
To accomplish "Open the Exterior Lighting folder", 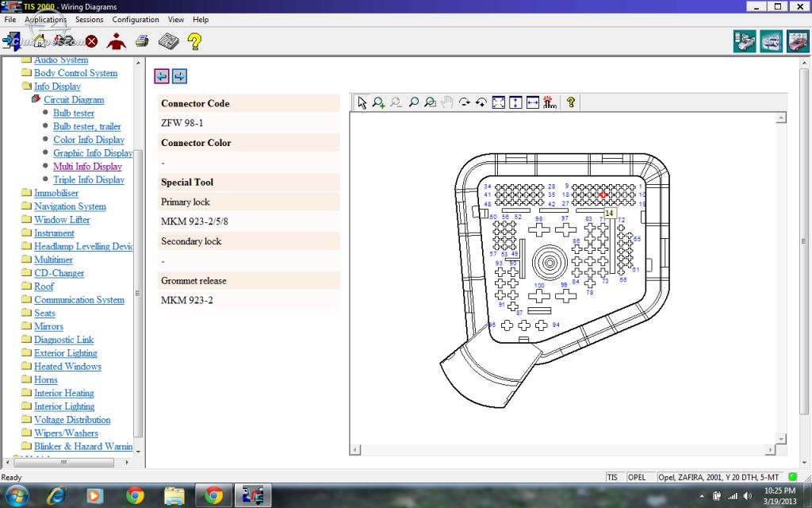I will click(x=65, y=353).
